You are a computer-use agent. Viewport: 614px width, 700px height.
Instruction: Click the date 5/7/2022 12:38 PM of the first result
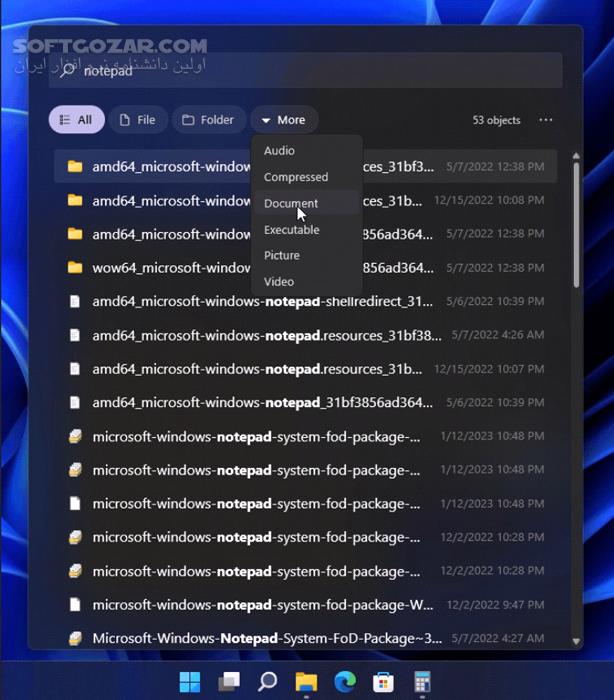click(495, 167)
